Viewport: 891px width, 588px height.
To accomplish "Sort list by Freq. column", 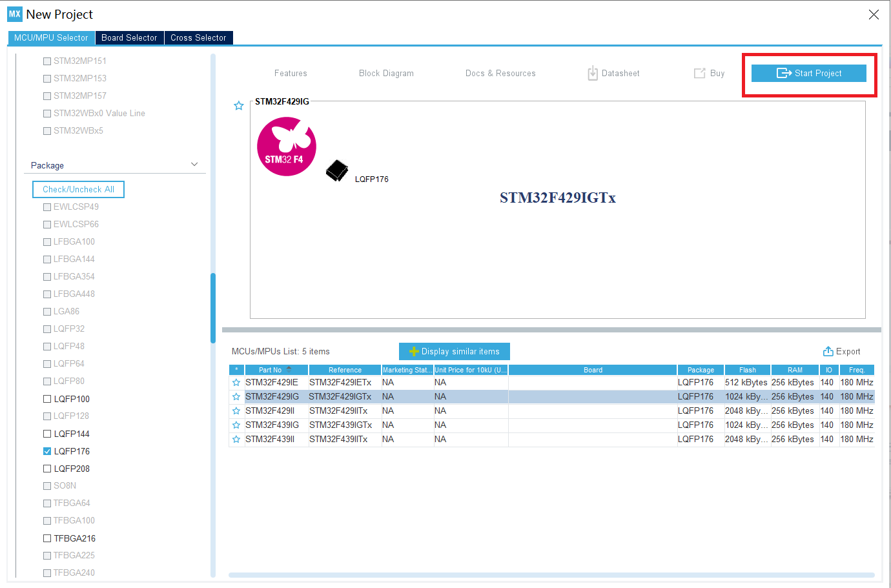I will click(857, 370).
